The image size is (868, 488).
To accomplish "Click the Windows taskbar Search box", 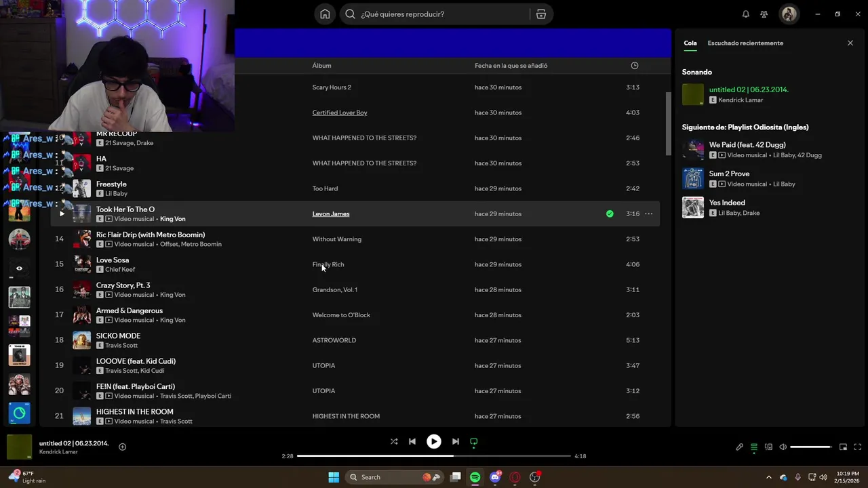I will point(394,477).
